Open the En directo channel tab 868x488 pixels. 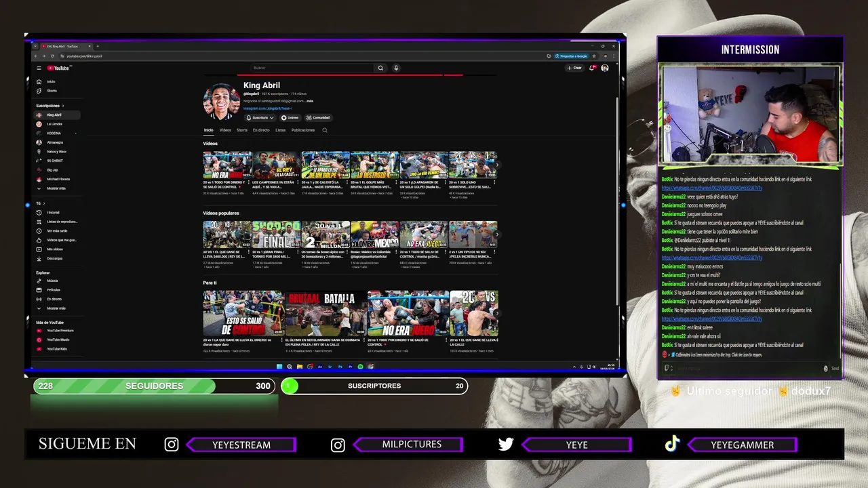[261, 130]
